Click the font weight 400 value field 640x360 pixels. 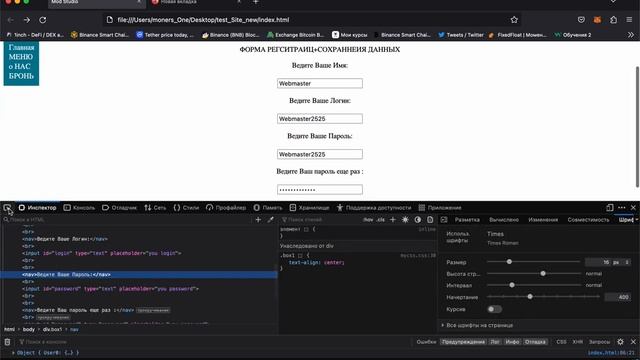(x=618, y=297)
